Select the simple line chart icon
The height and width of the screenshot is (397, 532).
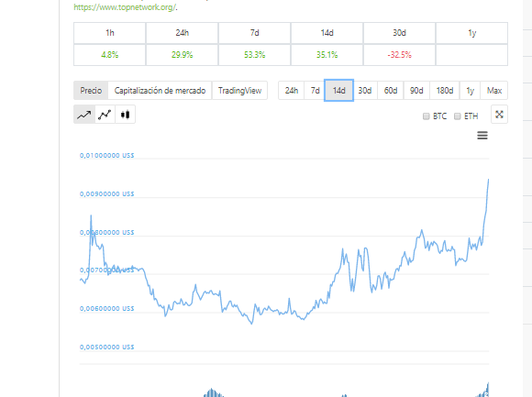(x=84, y=115)
